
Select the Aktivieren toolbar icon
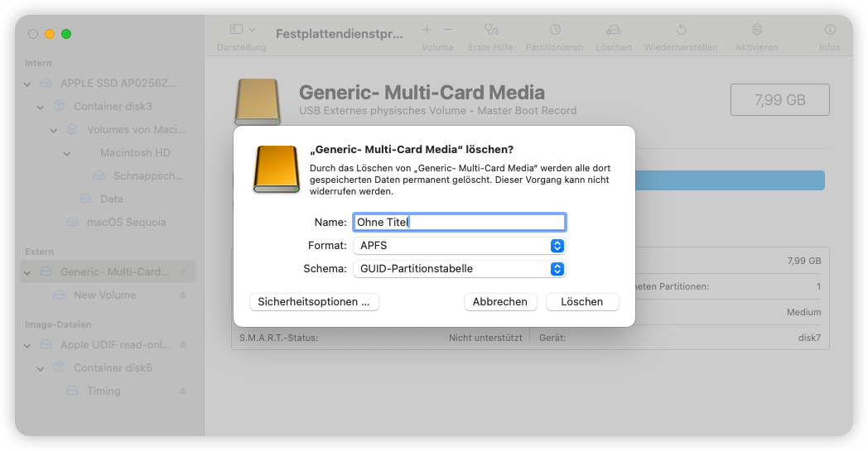pos(757,29)
